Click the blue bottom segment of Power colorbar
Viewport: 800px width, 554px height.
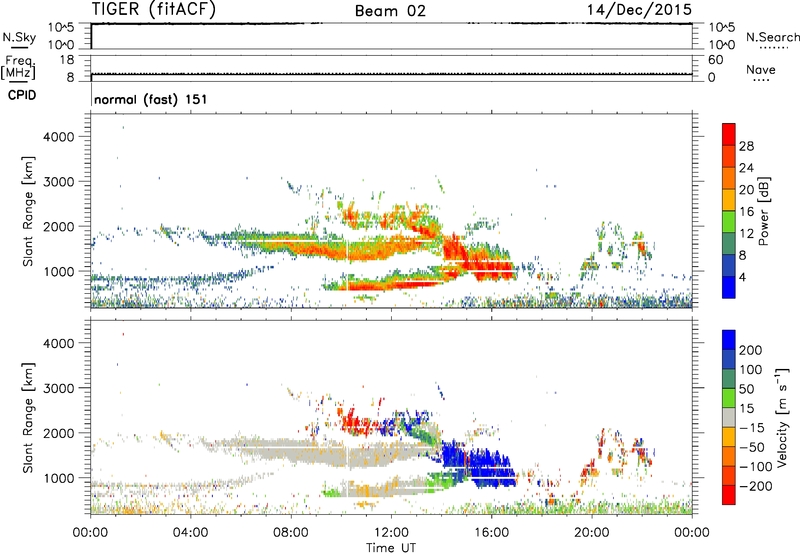[x=729, y=287]
